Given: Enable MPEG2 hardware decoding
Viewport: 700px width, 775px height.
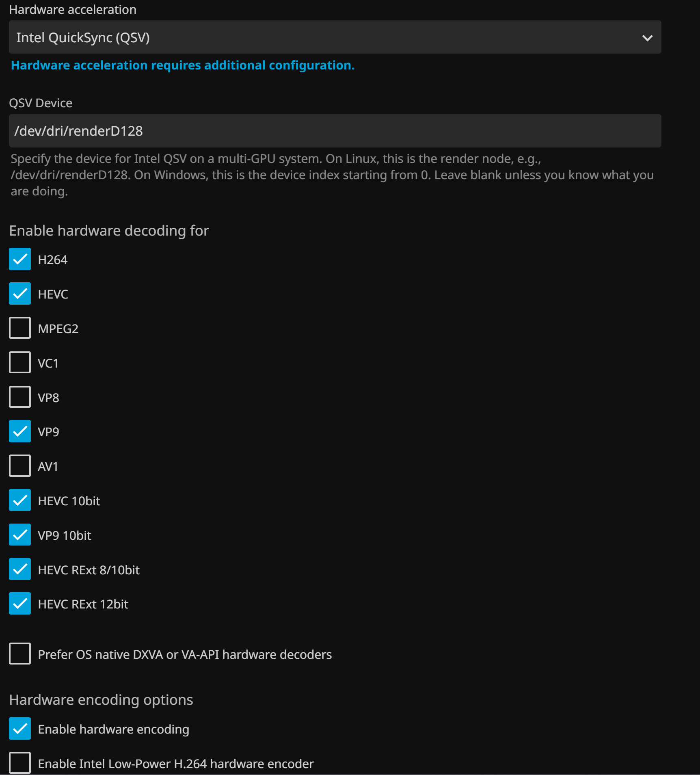Looking at the screenshot, I should (x=20, y=328).
